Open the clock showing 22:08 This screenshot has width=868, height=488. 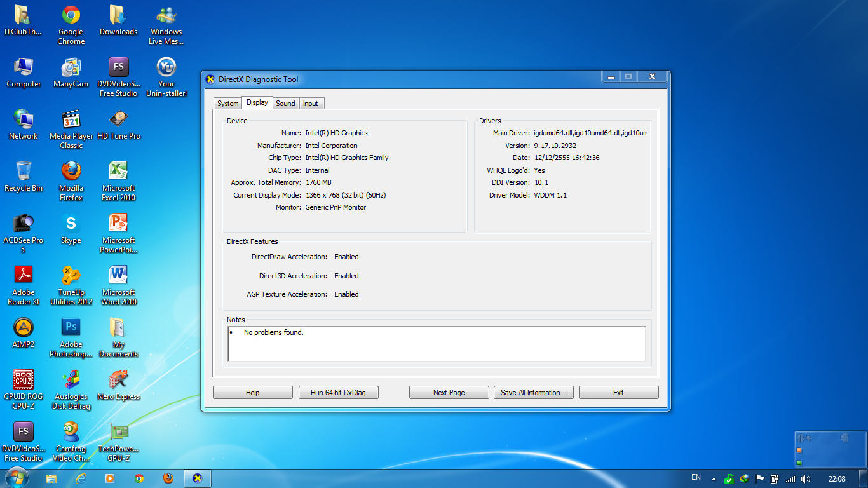[837, 479]
